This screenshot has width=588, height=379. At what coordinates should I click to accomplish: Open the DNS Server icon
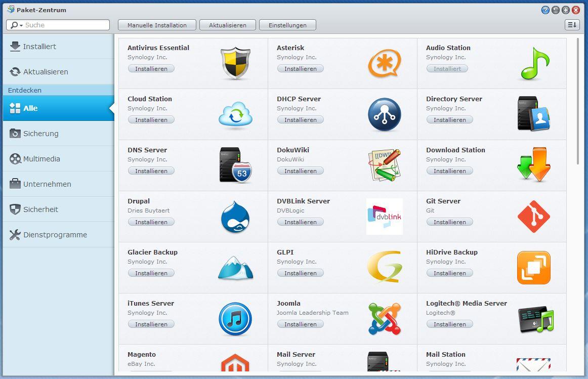(x=235, y=165)
